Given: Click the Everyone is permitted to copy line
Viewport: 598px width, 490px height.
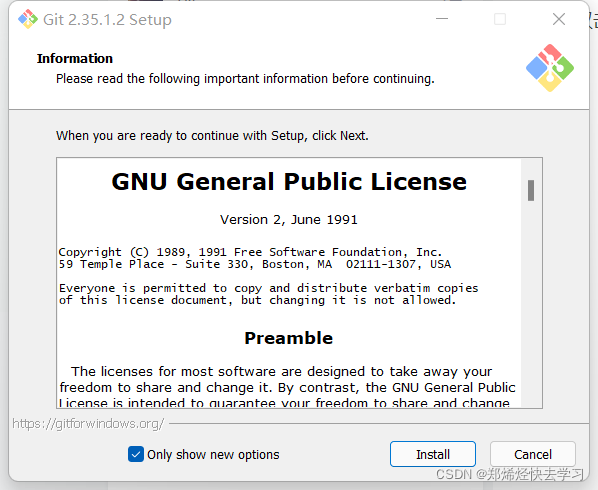Looking at the screenshot, I should [x=268, y=288].
